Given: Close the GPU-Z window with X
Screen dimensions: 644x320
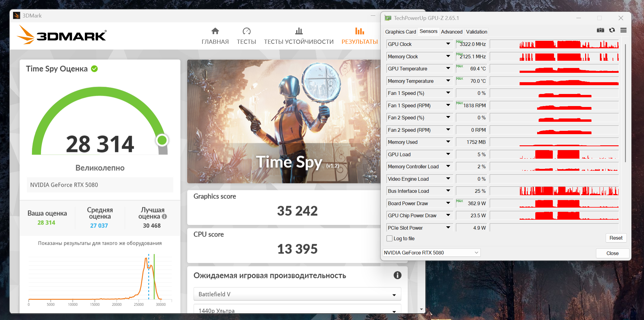Looking at the screenshot, I should pos(621,18).
